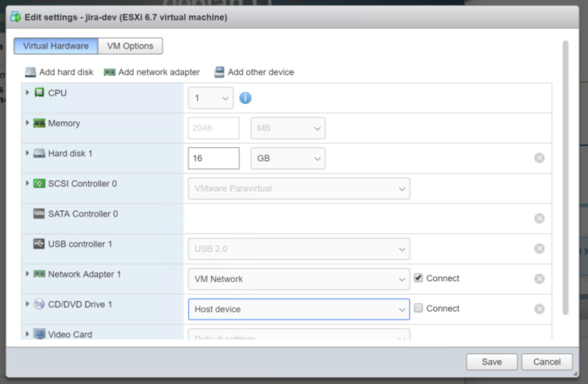This screenshot has height=384, width=588.
Task: Expand the Network Adapter 1 row
Action: click(28, 274)
